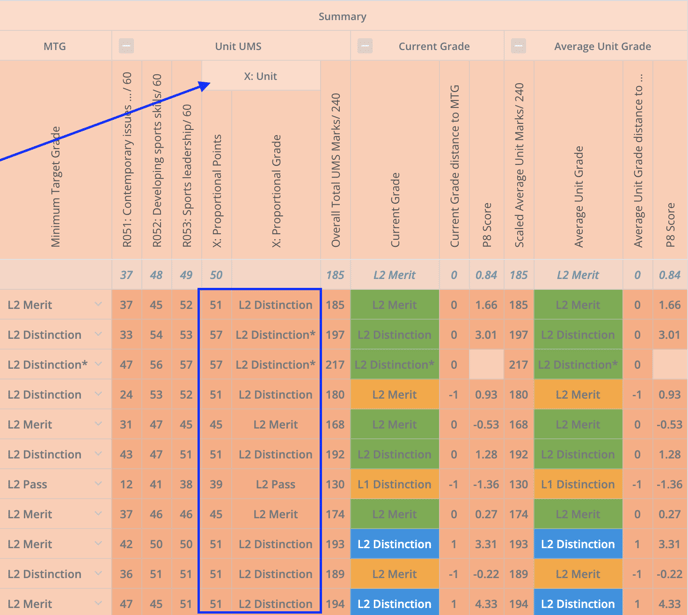
Task: Collapse the Average Unit Grade column group
Action: (518, 46)
